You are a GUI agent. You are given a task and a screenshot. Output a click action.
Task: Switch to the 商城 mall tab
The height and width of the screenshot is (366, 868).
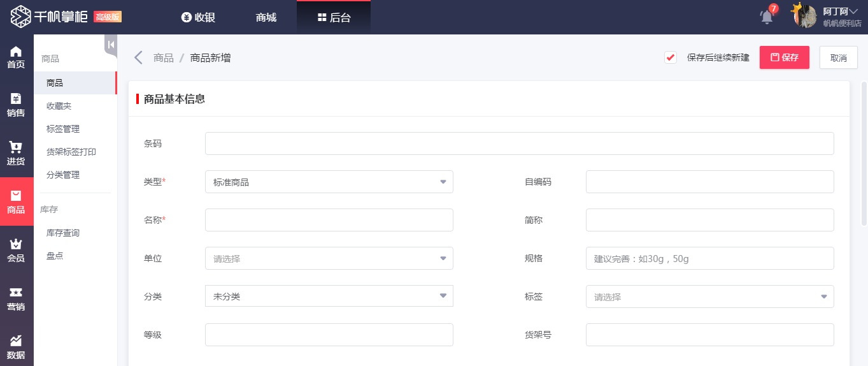click(x=266, y=17)
